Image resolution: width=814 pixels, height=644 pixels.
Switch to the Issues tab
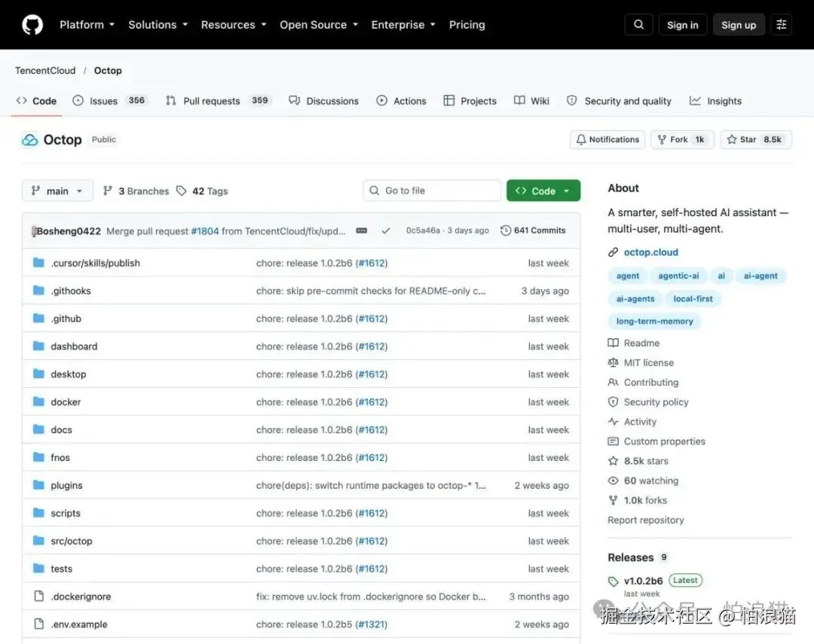click(110, 101)
